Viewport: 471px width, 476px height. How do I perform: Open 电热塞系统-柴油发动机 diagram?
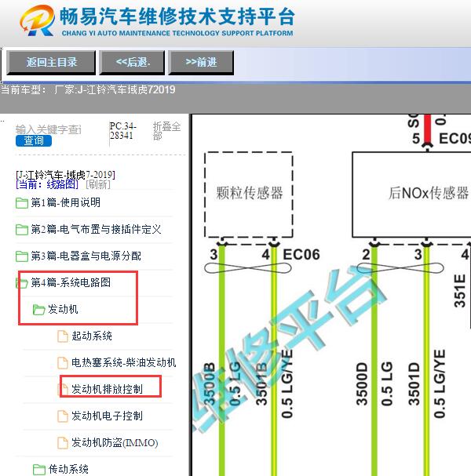click(x=124, y=363)
